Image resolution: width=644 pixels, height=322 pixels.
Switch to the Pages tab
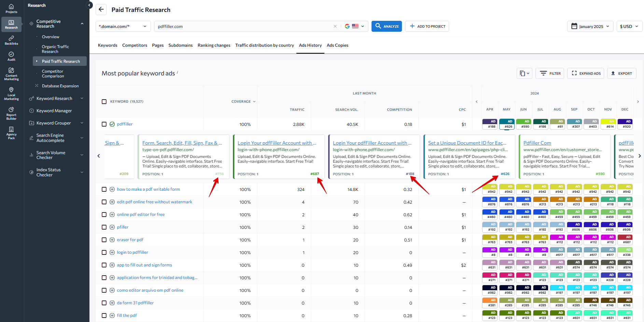pyautogui.click(x=158, y=45)
